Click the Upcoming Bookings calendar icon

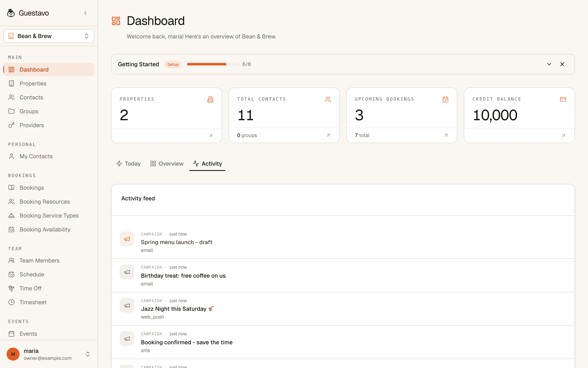point(445,99)
